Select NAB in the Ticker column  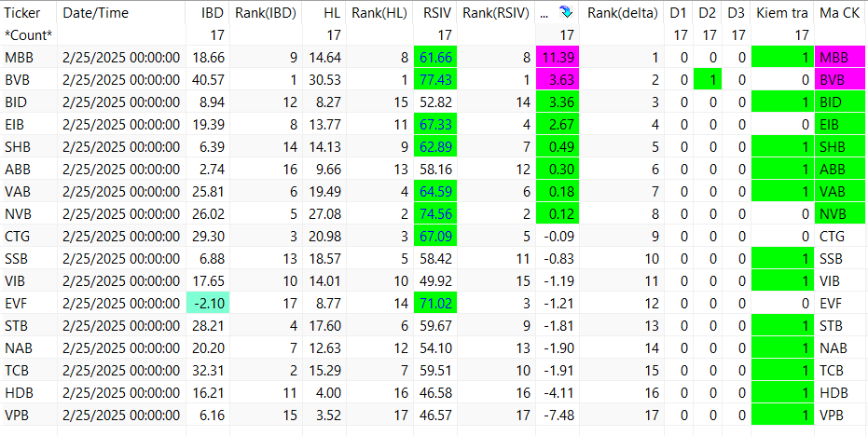(x=17, y=348)
